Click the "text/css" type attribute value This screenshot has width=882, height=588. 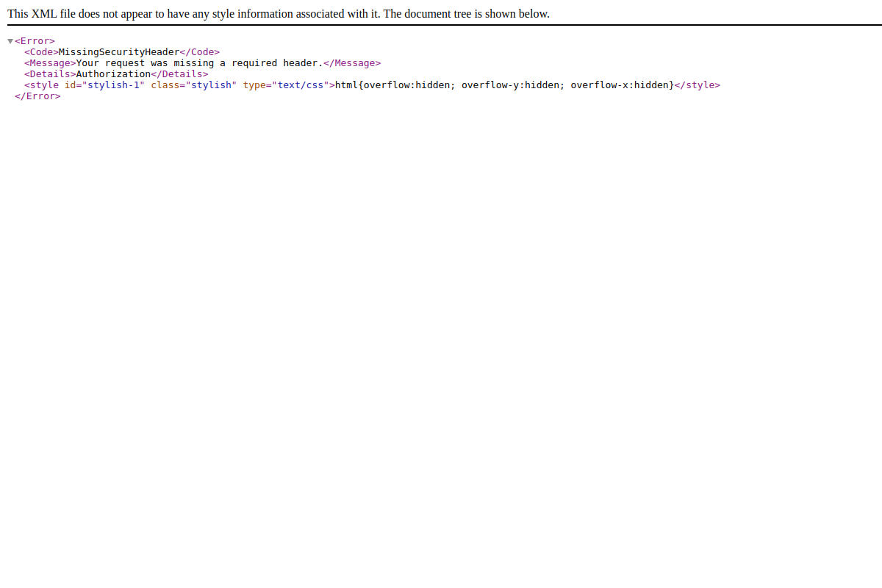coord(301,85)
